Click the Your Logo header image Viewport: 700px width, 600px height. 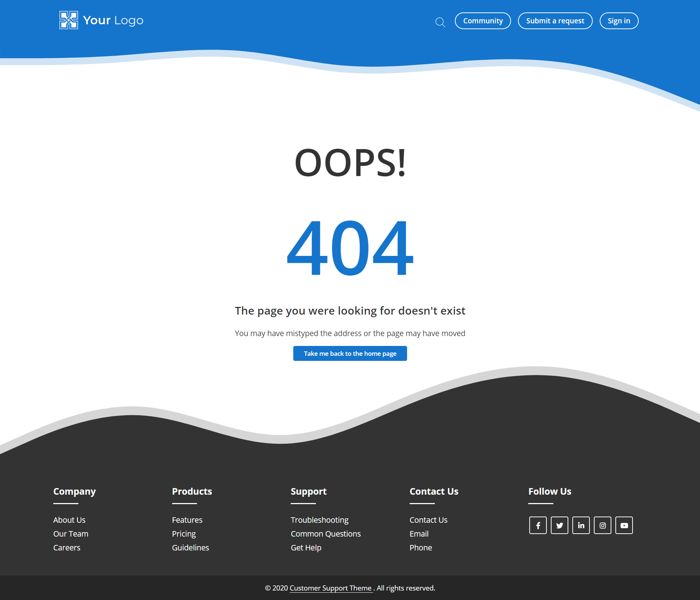101,20
